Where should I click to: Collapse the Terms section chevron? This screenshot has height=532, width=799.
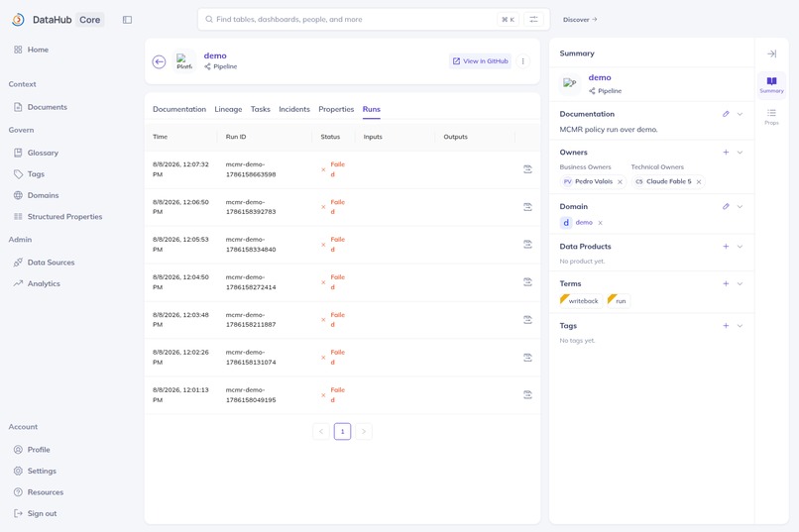(740, 283)
